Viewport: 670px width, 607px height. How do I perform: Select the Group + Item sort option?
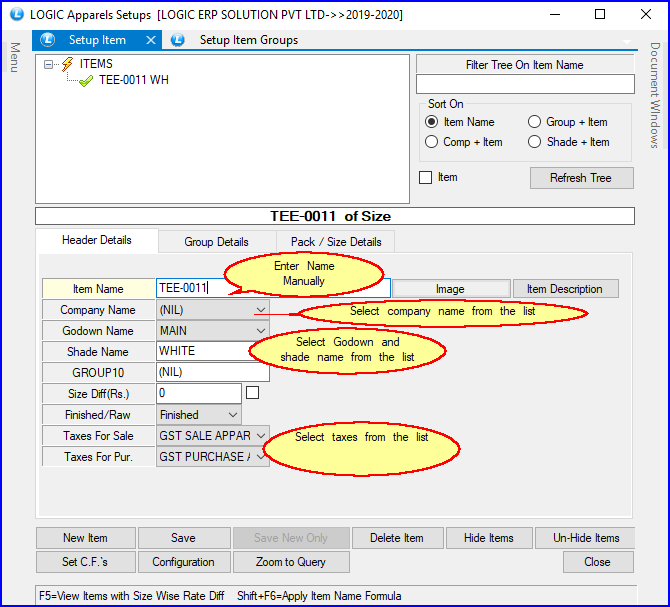point(534,122)
